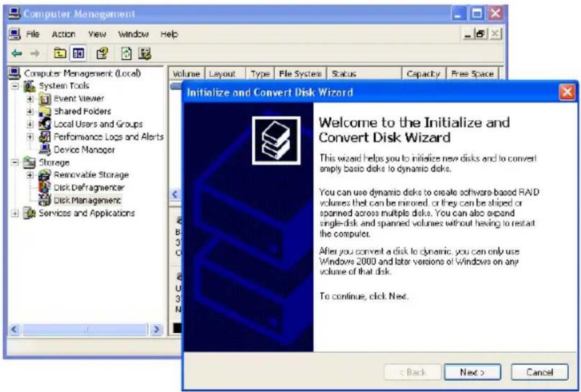Viewport: 581px width, 392px height.
Task: Click the System Tools icon
Action: click(x=29, y=86)
